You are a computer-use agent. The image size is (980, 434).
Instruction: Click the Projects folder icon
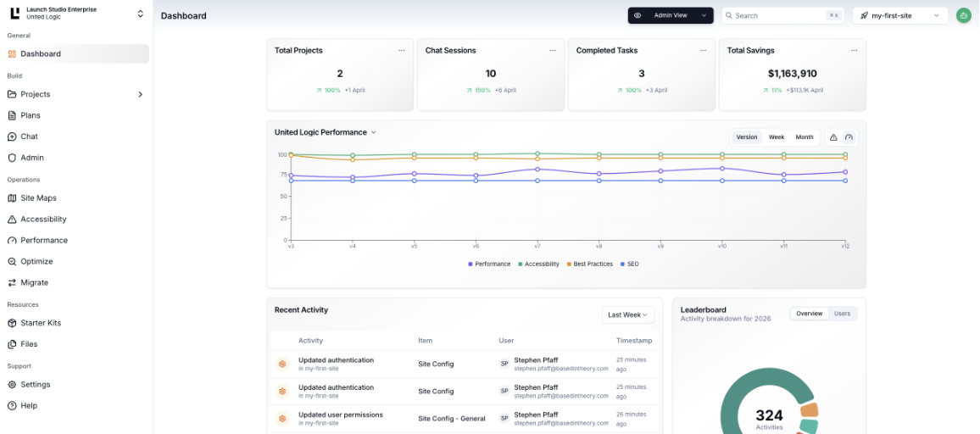point(12,94)
